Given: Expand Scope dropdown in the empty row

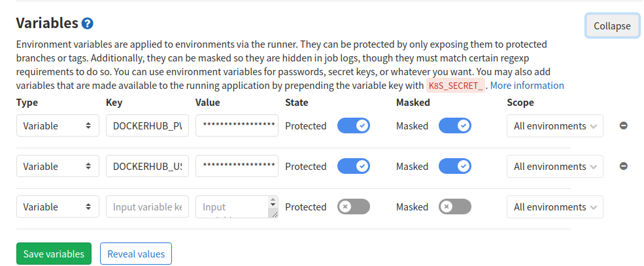Looking at the screenshot, I should (554, 207).
